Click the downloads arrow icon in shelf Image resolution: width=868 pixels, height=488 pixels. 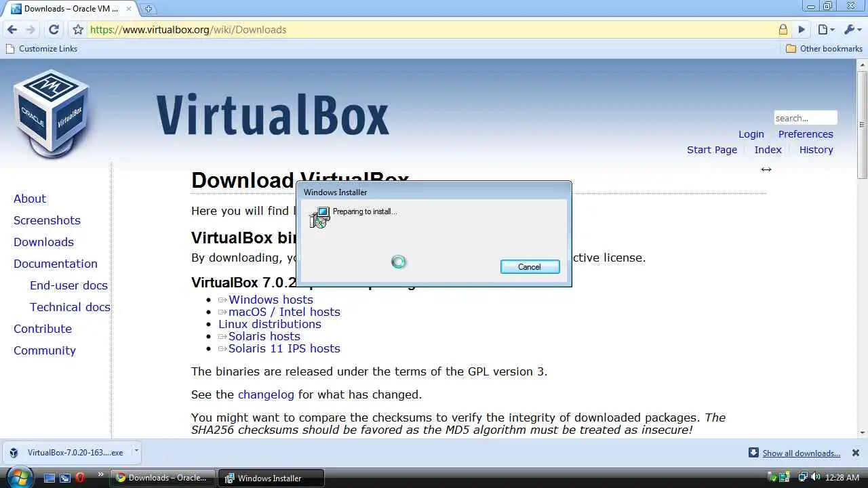pos(753,453)
